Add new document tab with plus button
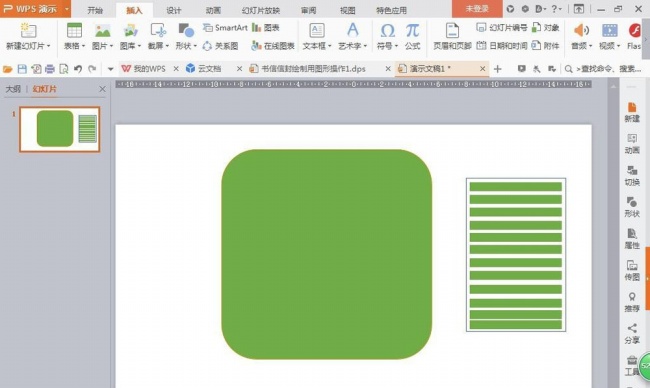 pyautogui.click(x=497, y=69)
